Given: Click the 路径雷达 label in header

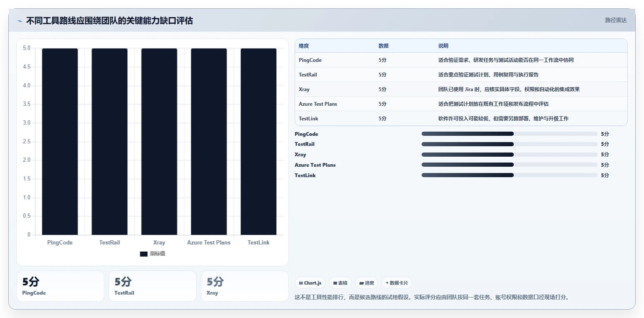Looking at the screenshot, I should (616, 20).
